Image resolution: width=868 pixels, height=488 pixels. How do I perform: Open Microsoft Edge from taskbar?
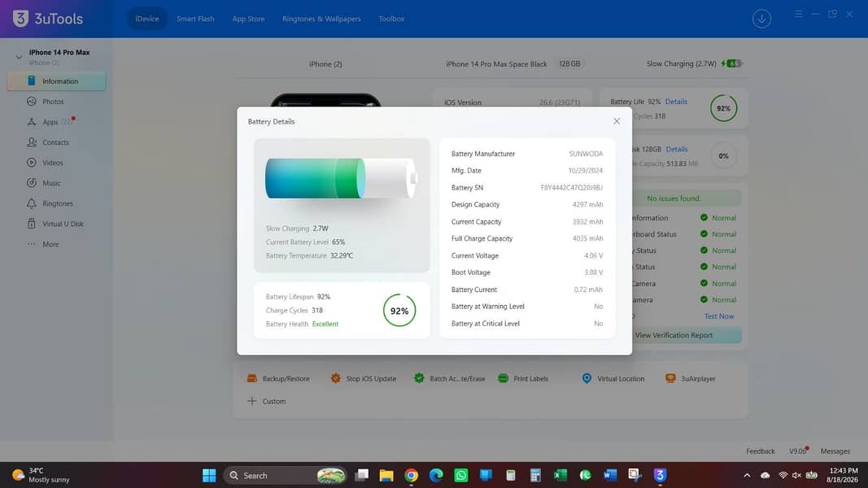click(x=436, y=475)
